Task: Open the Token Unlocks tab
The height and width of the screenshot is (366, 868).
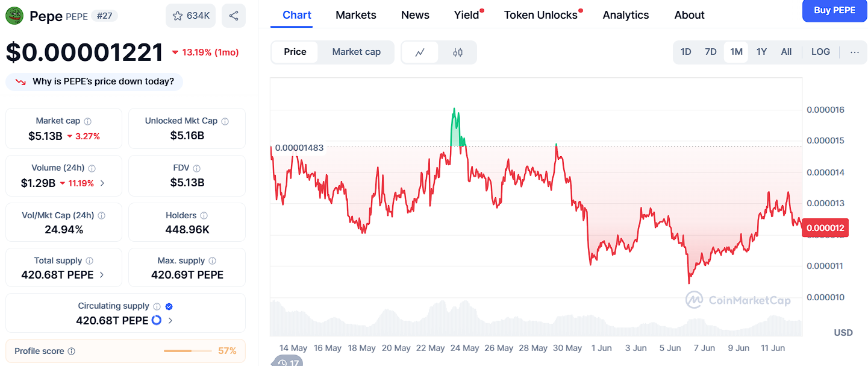Action: tap(541, 15)
